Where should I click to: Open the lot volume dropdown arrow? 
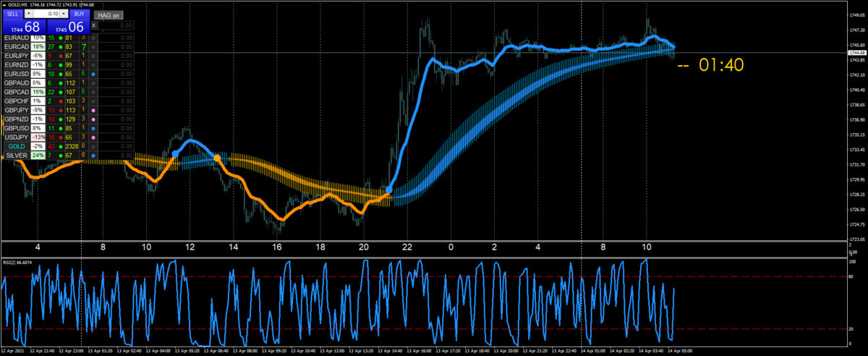point(29,14)
